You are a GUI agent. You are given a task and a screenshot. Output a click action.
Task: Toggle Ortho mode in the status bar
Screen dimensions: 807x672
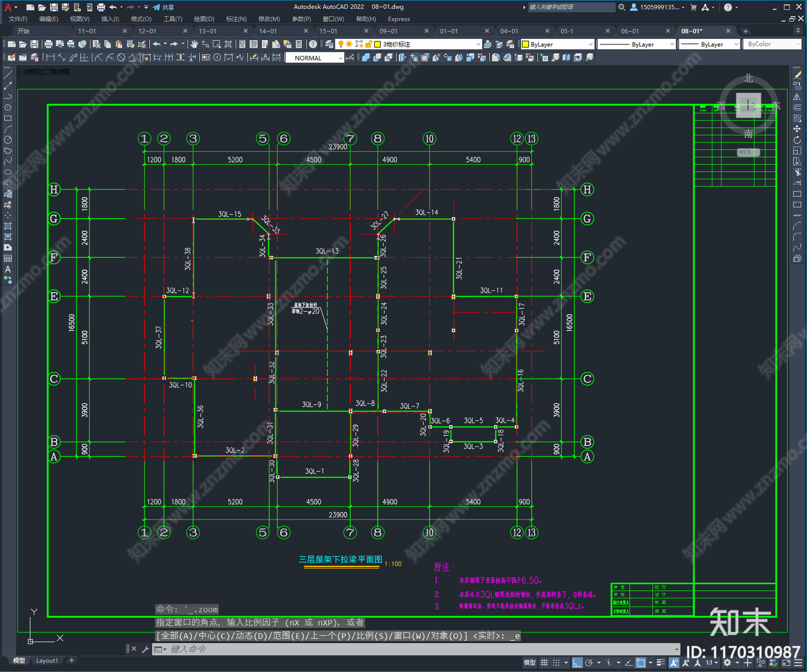click(578, 663)
